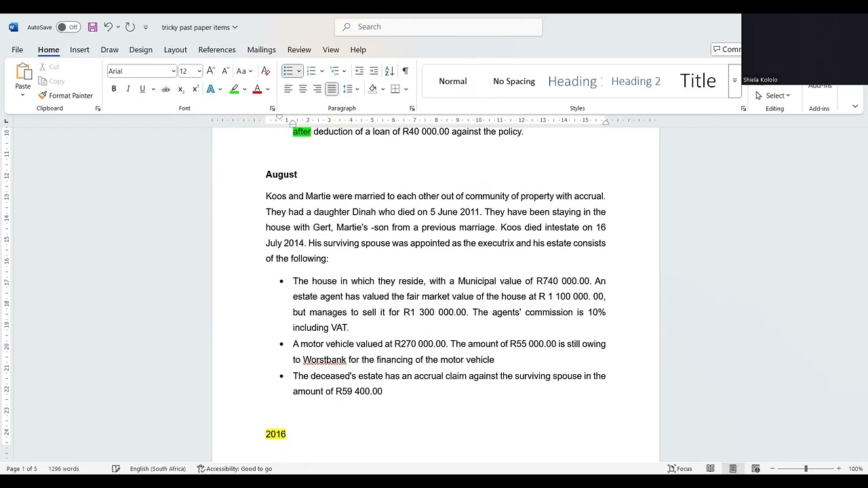The width and height of the screenshot is (868, 488).
Task: Toggle Italic formatting
Action: 128,89
